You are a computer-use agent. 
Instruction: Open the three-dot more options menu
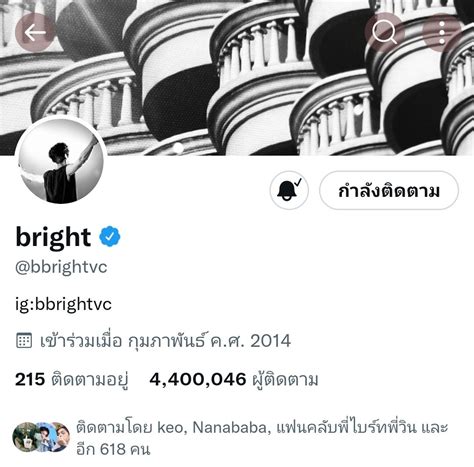click(442, 32)
